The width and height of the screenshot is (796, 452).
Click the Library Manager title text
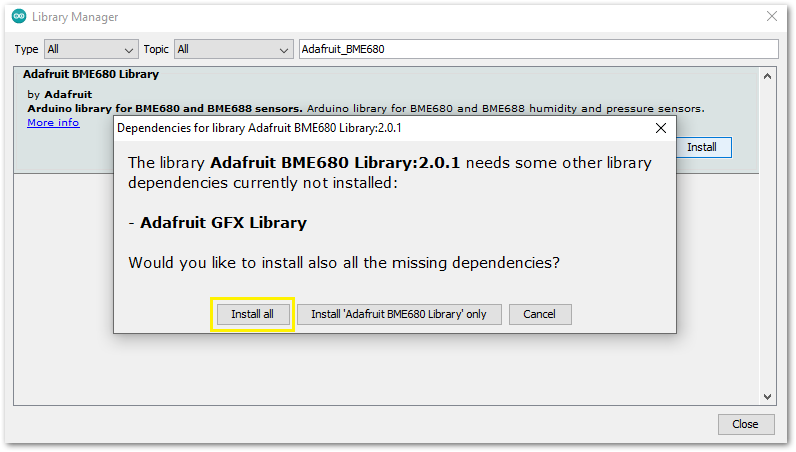75,17
